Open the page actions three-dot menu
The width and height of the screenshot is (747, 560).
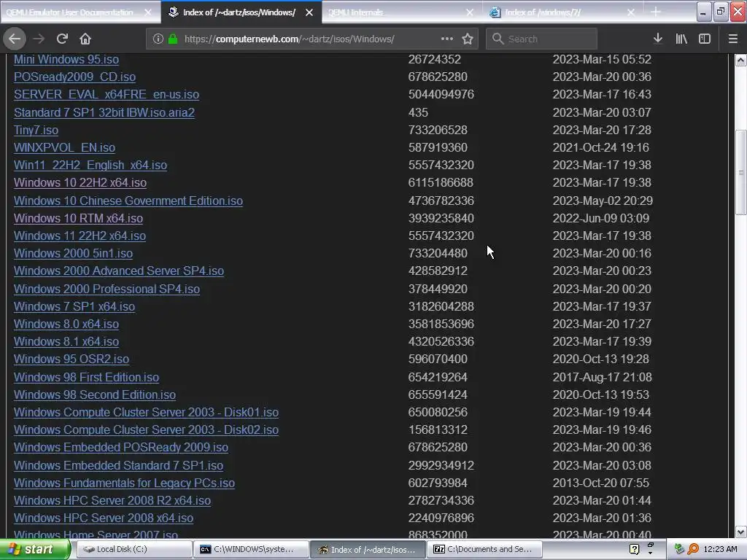(447, 39)
